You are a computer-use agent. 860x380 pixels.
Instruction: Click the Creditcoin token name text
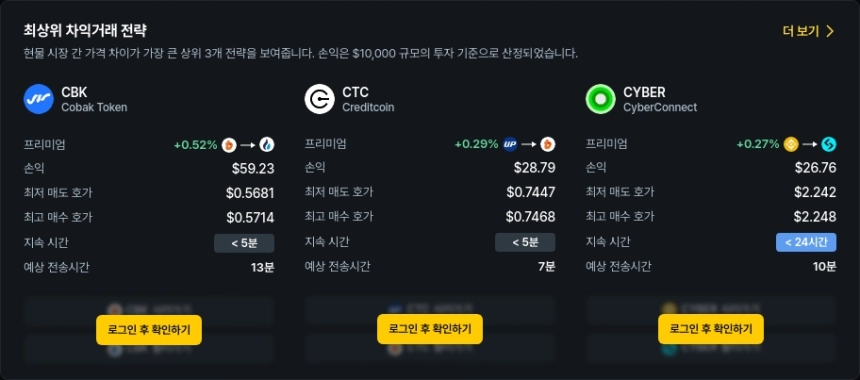click(x=368, y=107)
